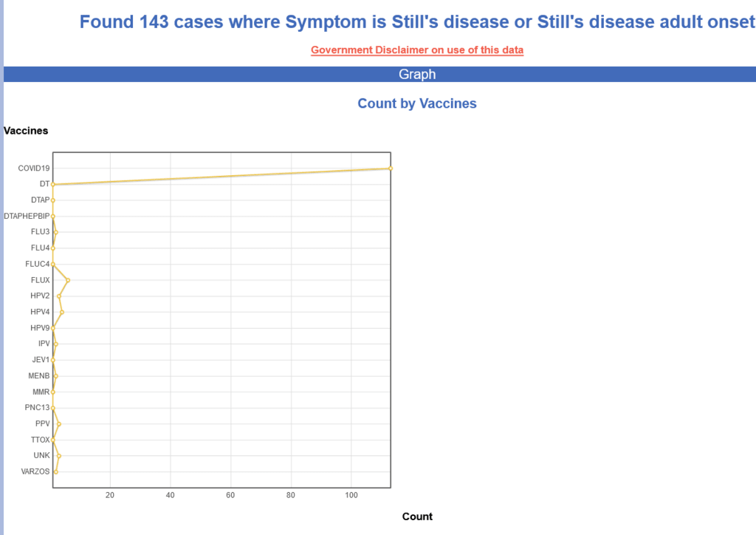This screenshot has width=756, height=535.
Task: Open the Government Disclaimer link
Action: coord(417,50)
